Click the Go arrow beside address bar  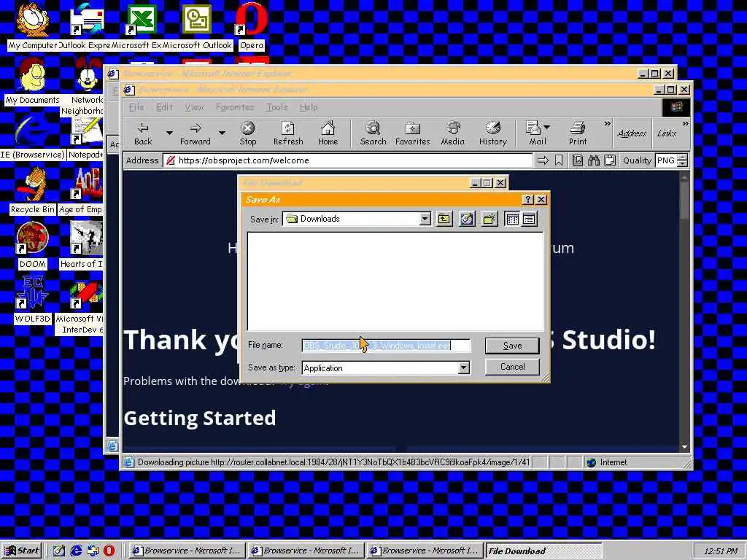click(x=543, y=160)
